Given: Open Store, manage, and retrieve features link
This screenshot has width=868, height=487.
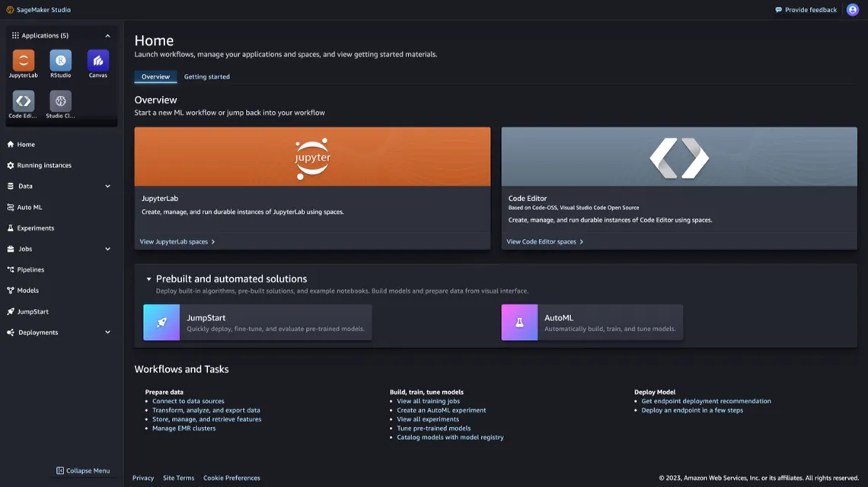Looking at the screenshot, I should (x=206, y=419).
